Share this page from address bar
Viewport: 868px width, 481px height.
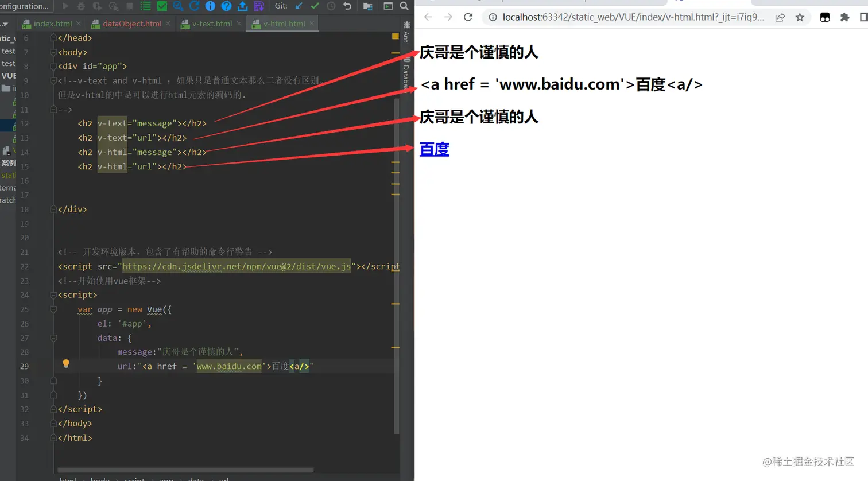[780, 17]
